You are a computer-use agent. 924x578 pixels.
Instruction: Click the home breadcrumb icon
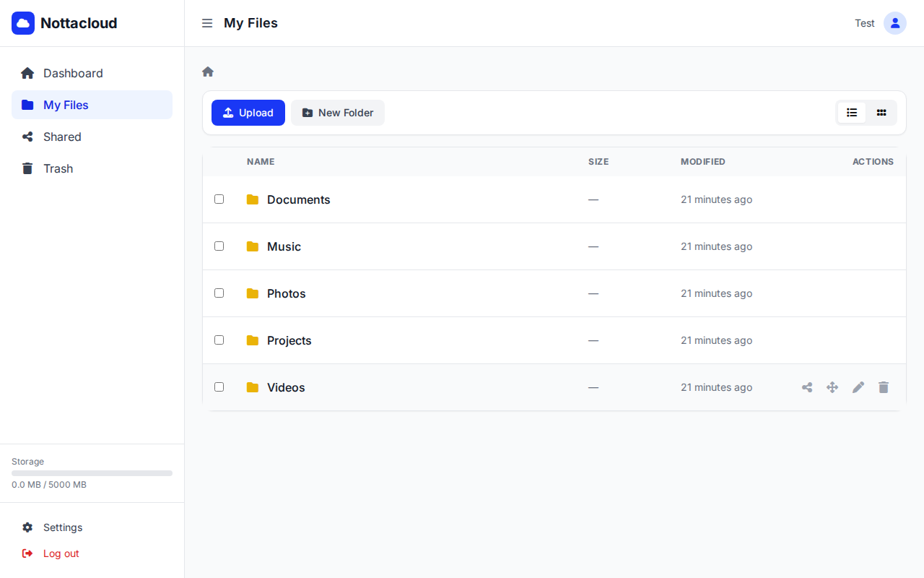pyautogui.click(x=207, y=71)
